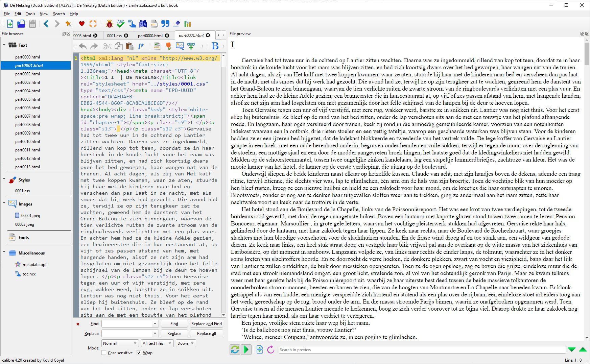
Task: Open part0005.html in the File browser
Action: 27,99
